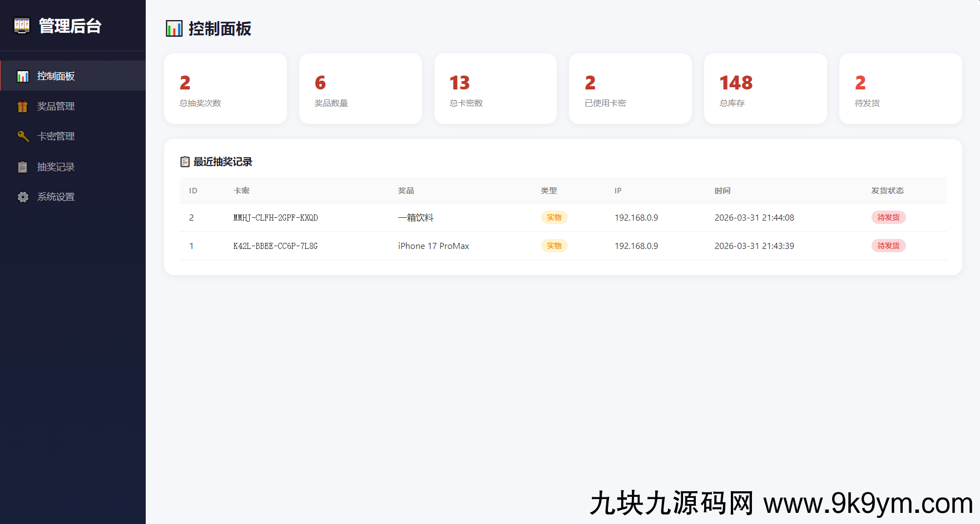Click the gear icon for 系统设置
Screen dimensions: 980x524
(23, 197)
